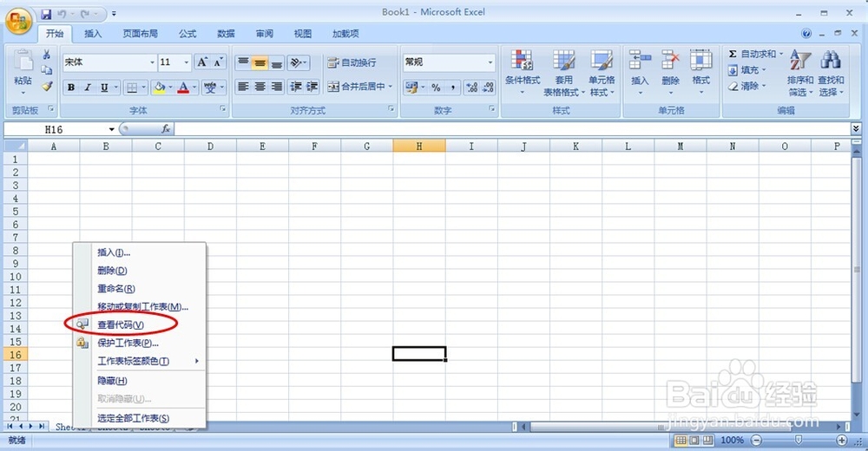
Task: Click the percent style icon
Action: pos(437,88)
